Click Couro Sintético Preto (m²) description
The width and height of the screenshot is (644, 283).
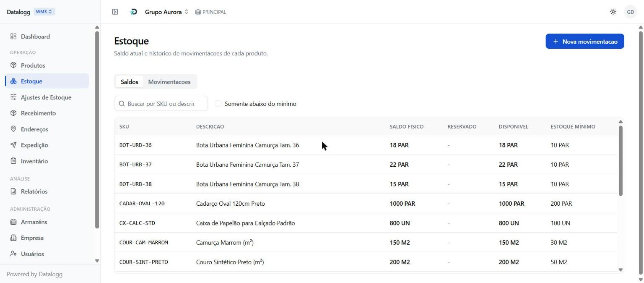coord(230,262)
